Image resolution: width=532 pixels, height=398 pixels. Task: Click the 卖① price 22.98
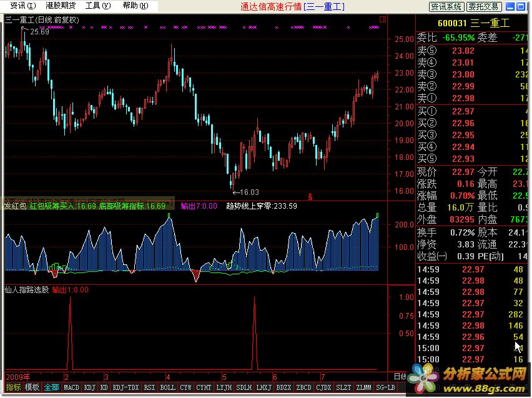[x=463, y=99]
